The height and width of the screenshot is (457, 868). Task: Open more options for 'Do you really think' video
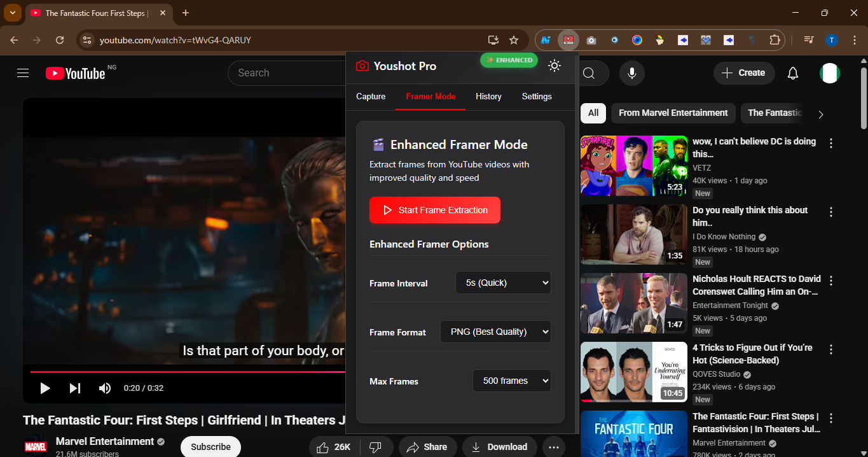click(x=831, y=212)
